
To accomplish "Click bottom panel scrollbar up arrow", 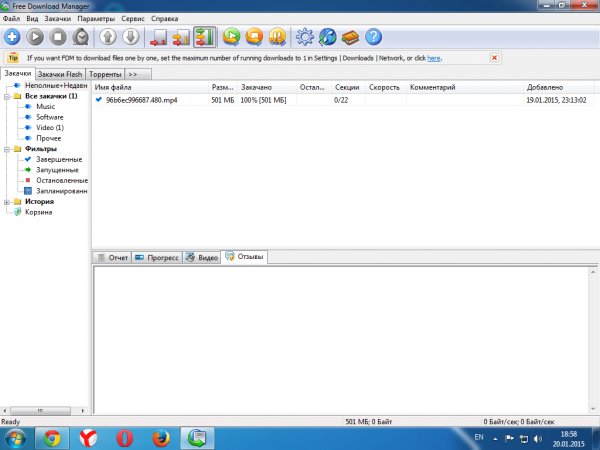I will point(593,272).
